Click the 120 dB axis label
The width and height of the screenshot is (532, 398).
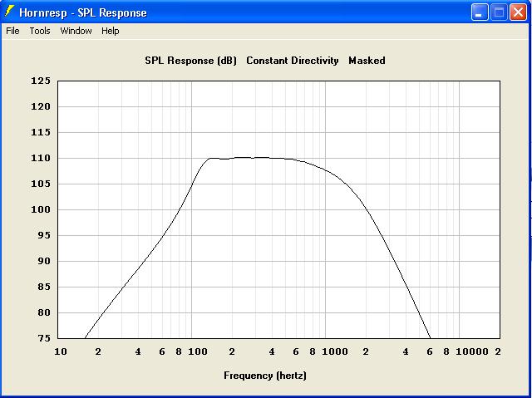pyautogui.click(x=41, y=106)
